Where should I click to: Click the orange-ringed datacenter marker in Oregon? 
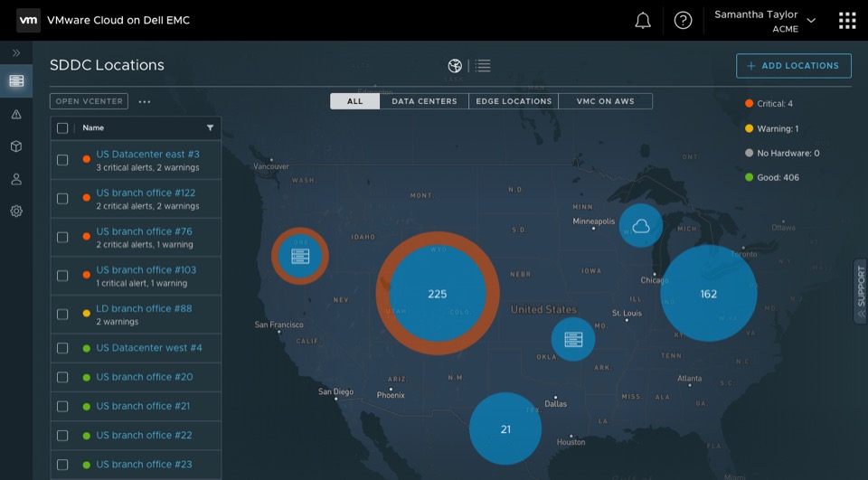click(300, 256)
